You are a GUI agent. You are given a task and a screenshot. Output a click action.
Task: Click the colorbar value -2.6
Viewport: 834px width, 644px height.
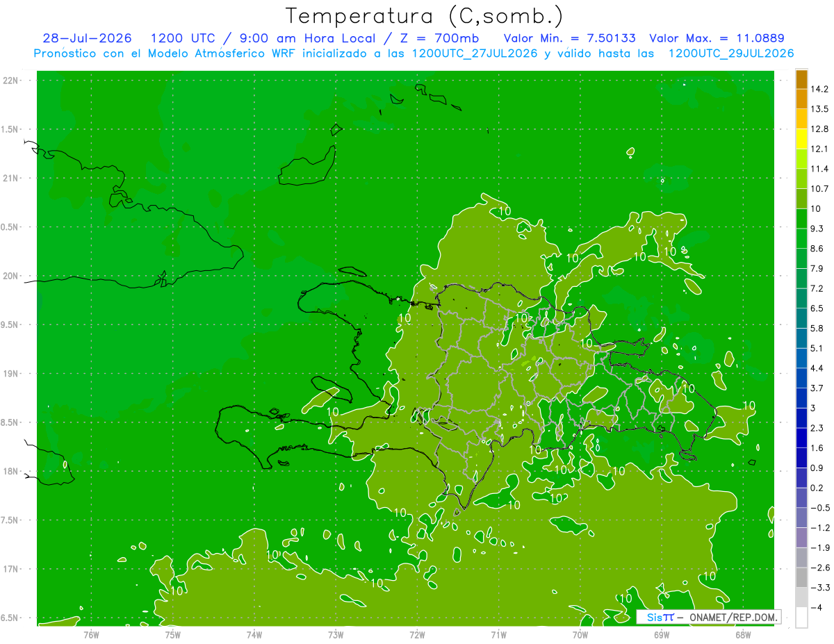pos(820,567)
